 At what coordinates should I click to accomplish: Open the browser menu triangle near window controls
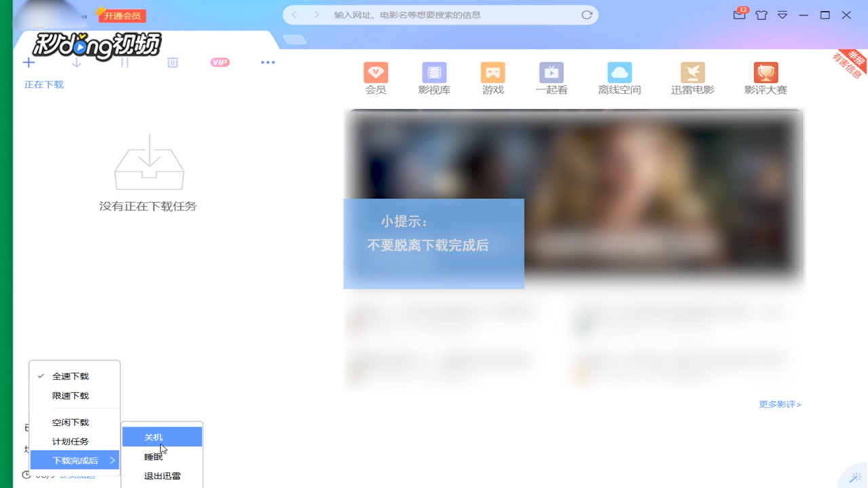coord(783,14)
